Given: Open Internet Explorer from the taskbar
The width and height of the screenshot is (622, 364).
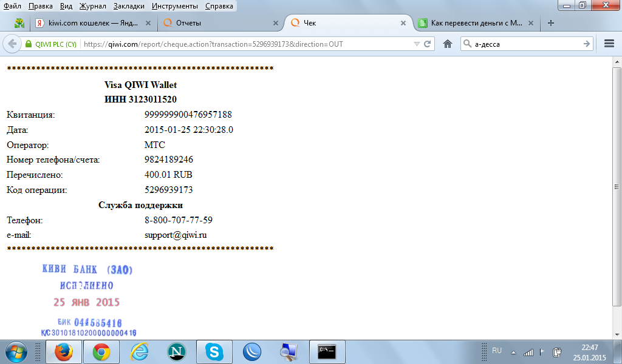Looking at the screenshot, I should (x=139, y=352).
